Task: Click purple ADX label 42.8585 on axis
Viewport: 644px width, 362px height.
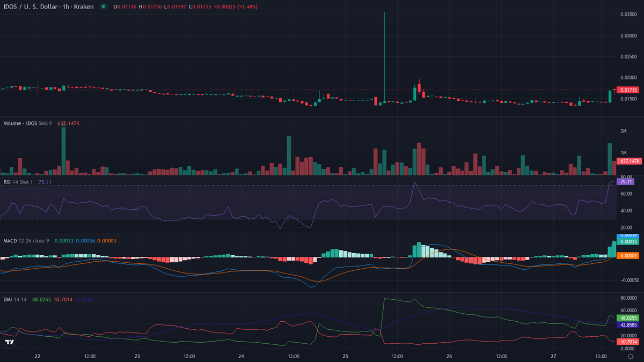Action: pyautogui.click(x=628, y=325)
